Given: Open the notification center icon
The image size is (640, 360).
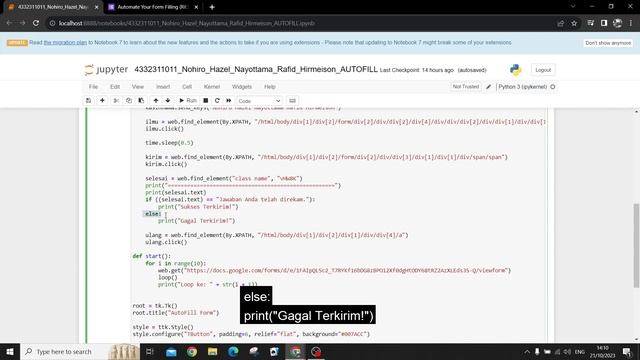Looking at the screenshot, I should point(627,351).
